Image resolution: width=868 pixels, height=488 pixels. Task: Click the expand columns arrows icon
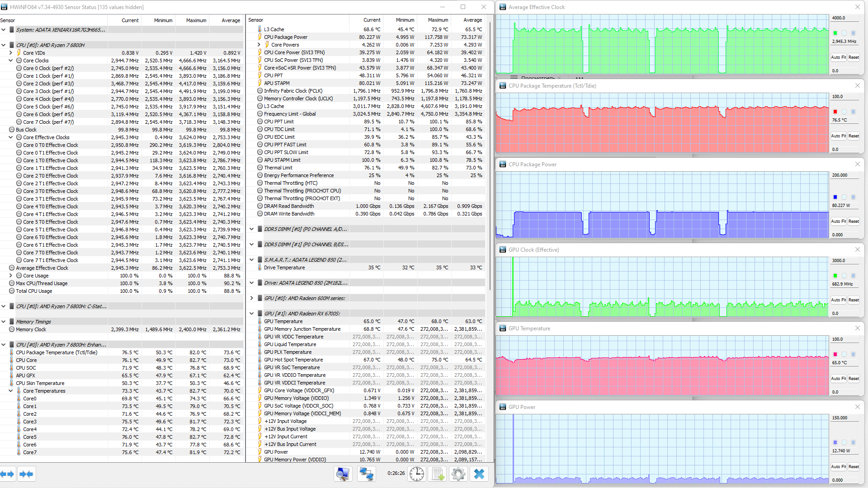coord(8,474)
